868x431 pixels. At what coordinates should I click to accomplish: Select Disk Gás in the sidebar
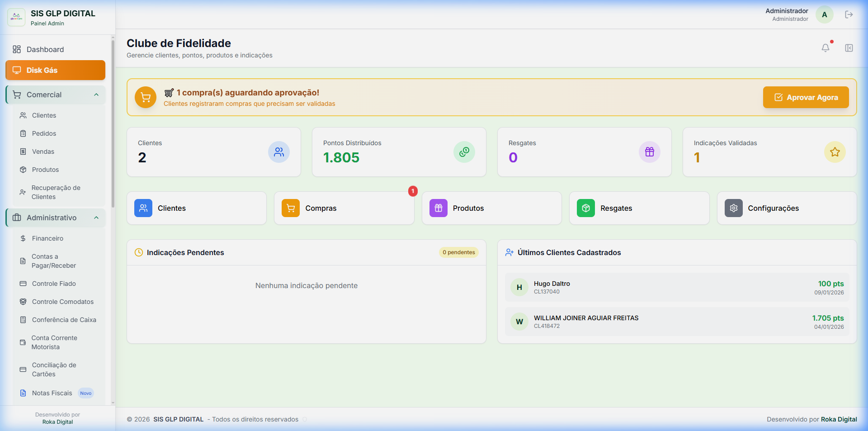tap(55, 70)
